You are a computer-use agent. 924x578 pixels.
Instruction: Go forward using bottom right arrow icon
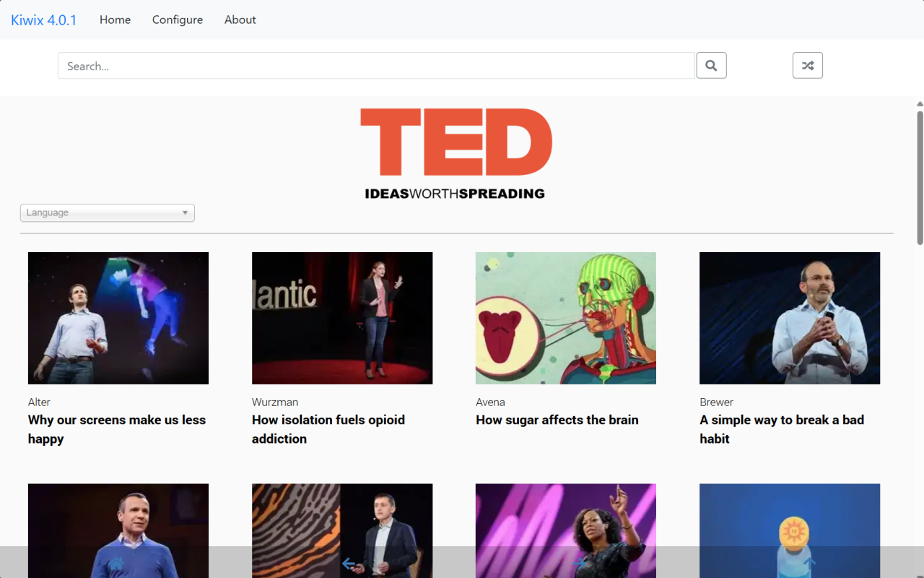(x=578, y=563)
